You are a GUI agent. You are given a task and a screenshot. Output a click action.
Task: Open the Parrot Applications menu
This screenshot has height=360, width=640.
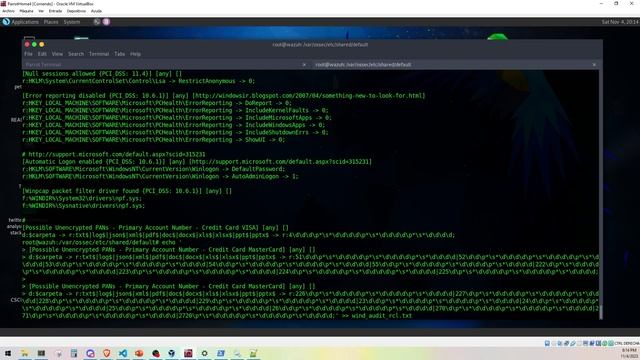(x=21, y=22)
